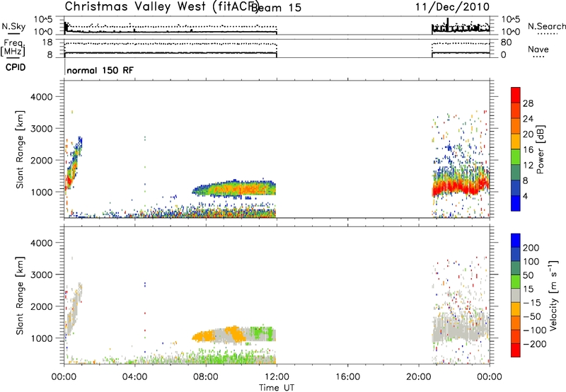Click the '20:00' time tick label
The width and height of the screenshot is (566, 392).
coord(418,377)
